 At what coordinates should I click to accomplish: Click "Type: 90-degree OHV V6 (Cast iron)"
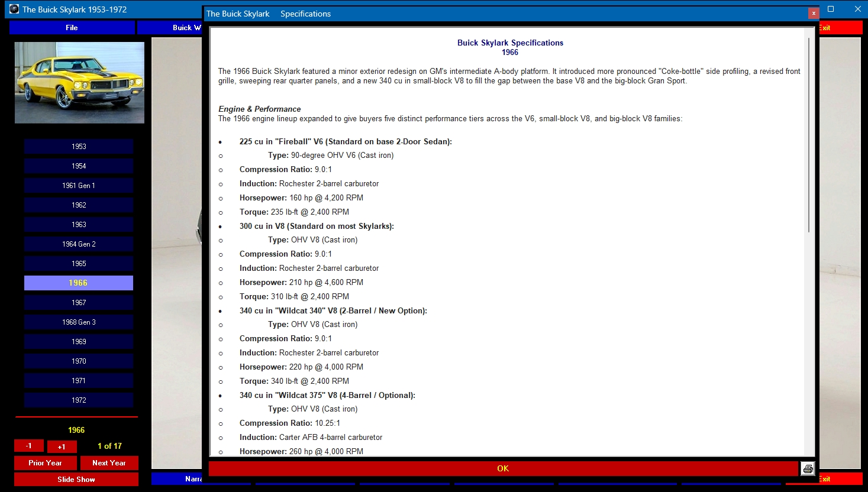(331, 155)
